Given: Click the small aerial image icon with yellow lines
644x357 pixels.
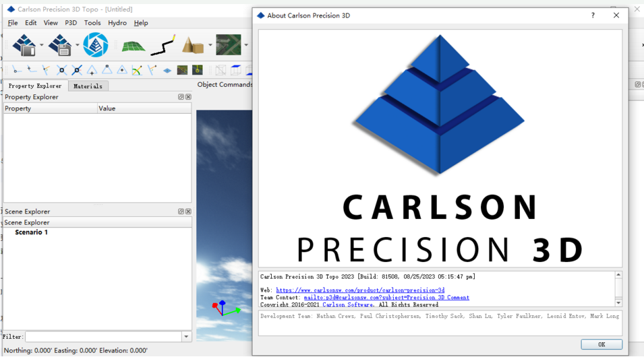Looking at the screenshot, I should point(182,70).
